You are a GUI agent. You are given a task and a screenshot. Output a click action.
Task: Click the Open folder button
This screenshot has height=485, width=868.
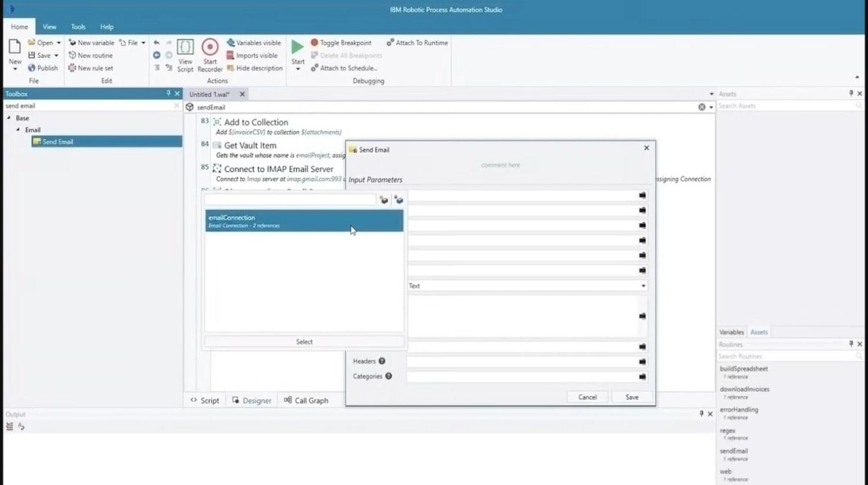pos(41,42)
